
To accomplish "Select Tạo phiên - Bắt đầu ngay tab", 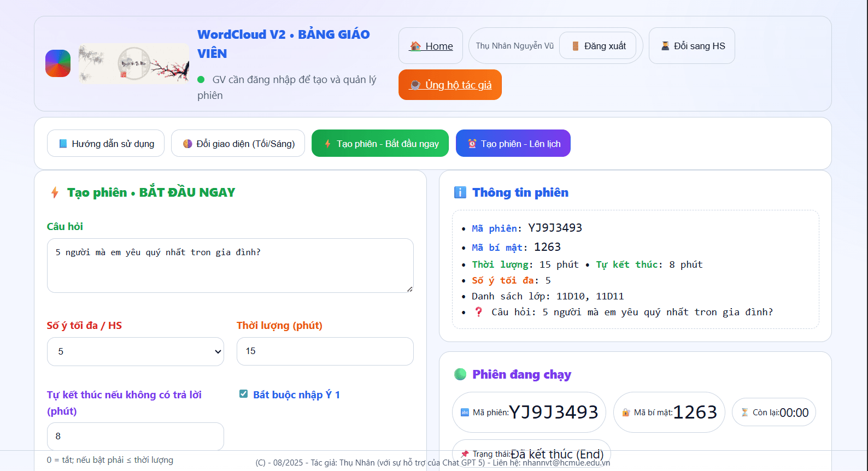I will point(380,143).
